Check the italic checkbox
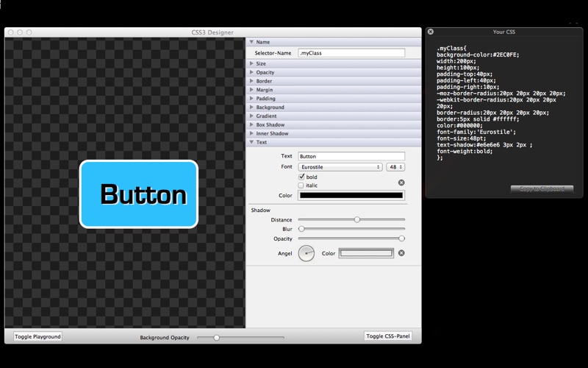The image size is (588, 368). 301,185
